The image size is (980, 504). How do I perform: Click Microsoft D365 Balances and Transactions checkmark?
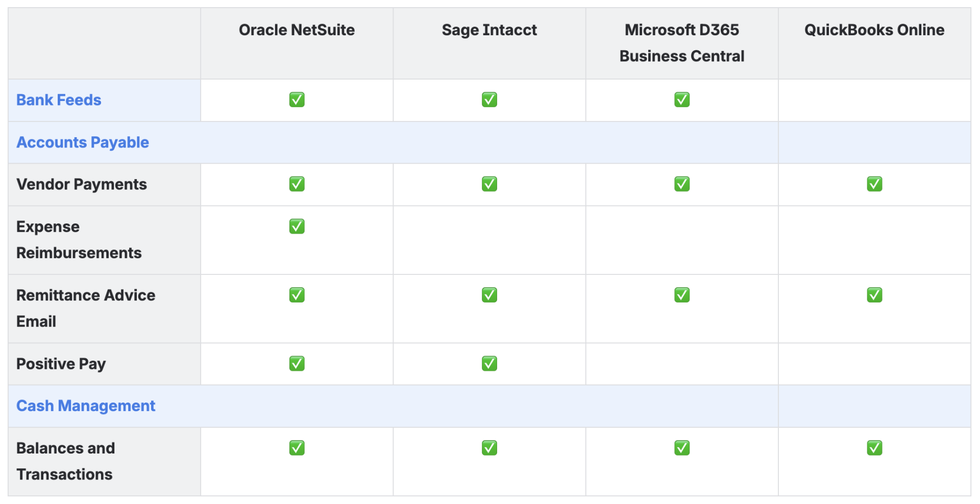pos(682,448)
